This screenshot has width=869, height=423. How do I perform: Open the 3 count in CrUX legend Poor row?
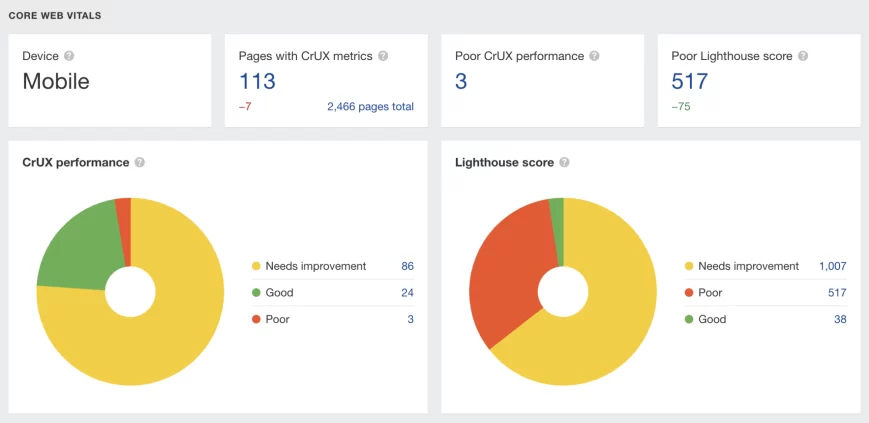coord(411,319)
